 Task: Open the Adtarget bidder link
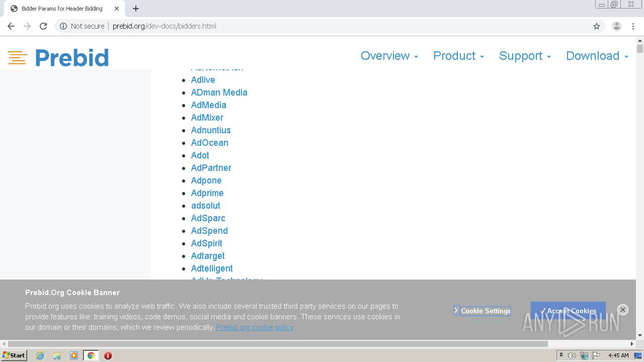(x=208, y=256)
